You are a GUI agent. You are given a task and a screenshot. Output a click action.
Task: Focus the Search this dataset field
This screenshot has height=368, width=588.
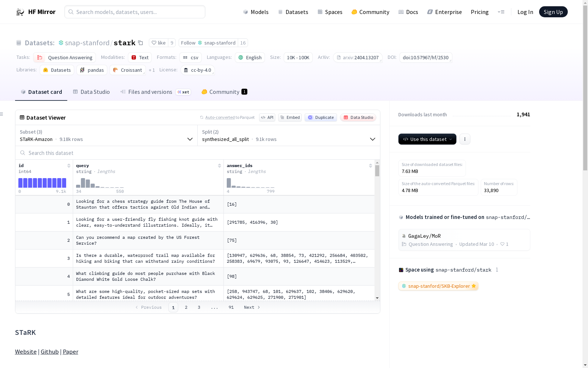(198, 153)
